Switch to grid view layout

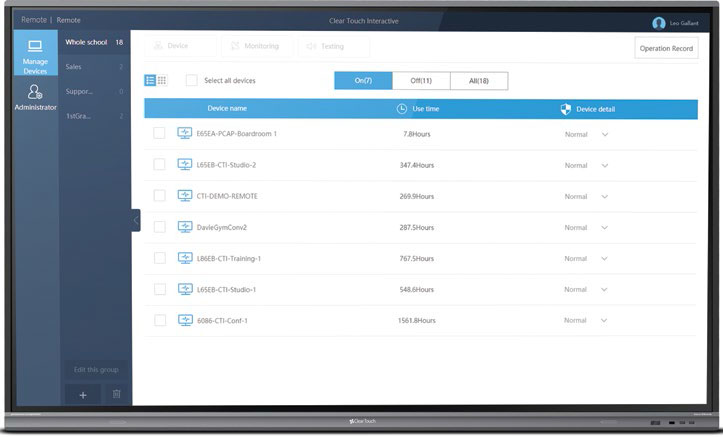(x=162, y=80)
